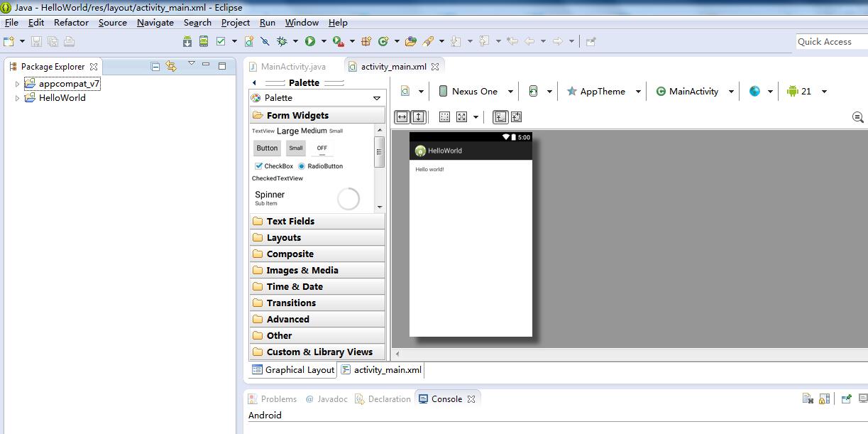868x434 pixels.
Task: Expand the appcompat_v7 project tree
Action: 18,84
